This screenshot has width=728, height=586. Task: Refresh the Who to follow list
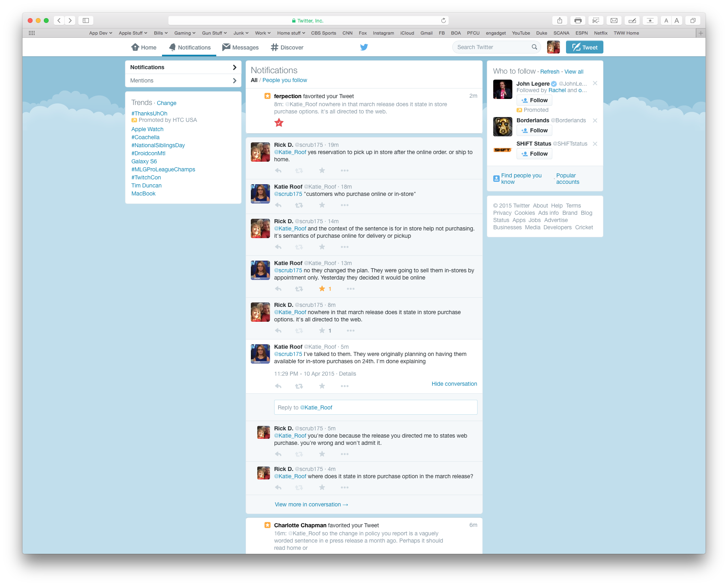550,72
